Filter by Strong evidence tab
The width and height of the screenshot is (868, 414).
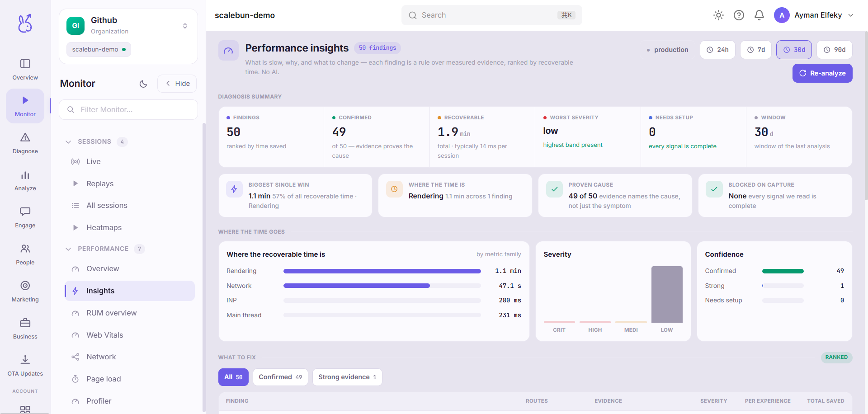point(347,377)
